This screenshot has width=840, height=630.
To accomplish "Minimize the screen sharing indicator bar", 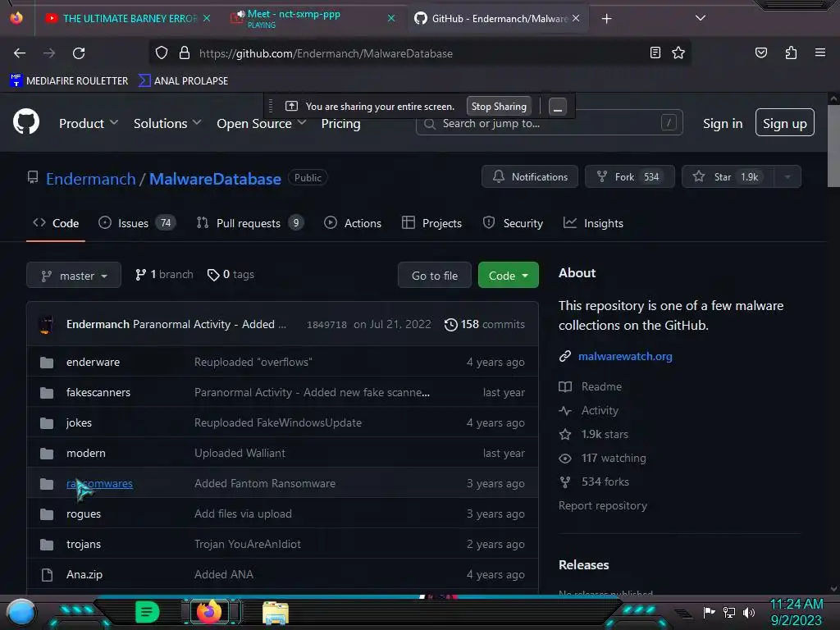I will [x=557, y=107].
